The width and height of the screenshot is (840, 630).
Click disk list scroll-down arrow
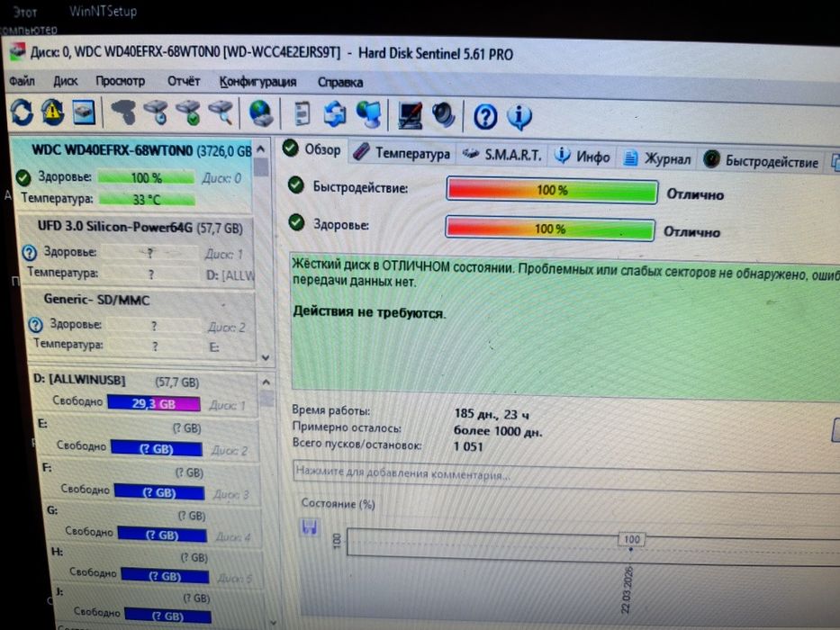[266, 356]
